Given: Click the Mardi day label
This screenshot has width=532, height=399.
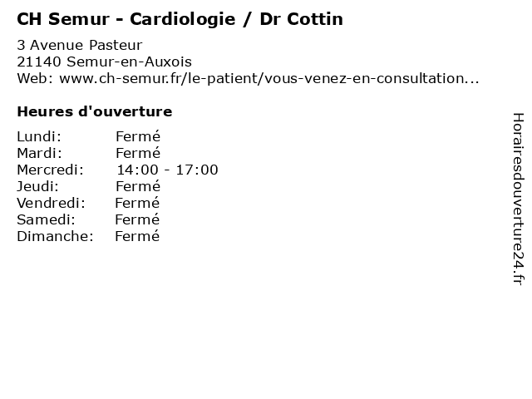Looking at the screenshot, I should 40,153.
